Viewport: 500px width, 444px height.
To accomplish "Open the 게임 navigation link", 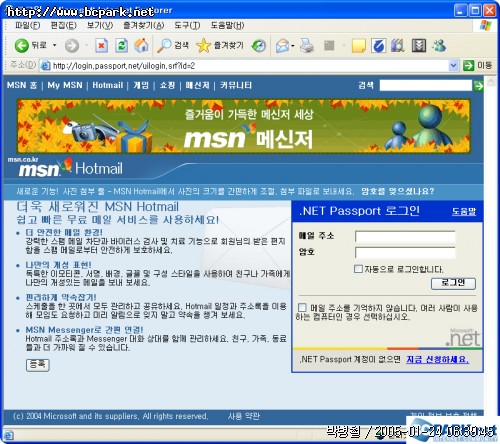I will click(x=141, y=85).
